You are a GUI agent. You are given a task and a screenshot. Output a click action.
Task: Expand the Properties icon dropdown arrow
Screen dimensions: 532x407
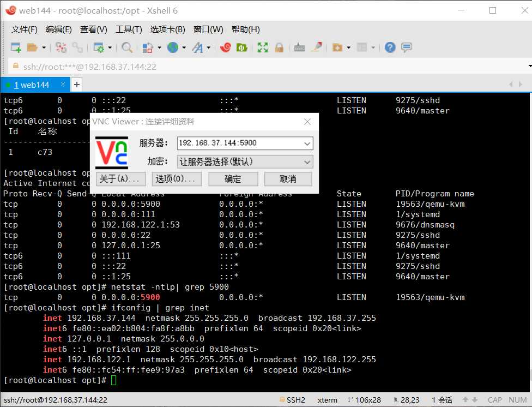click(x=110, y=47)
